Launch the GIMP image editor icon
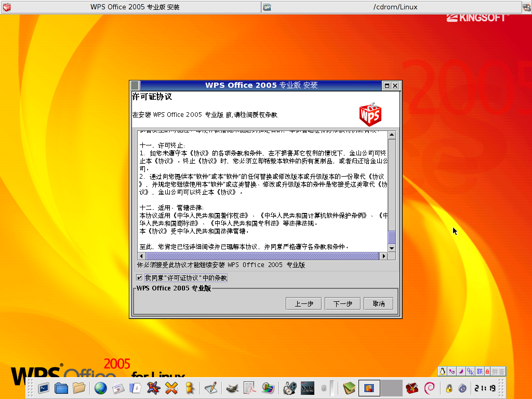This screenshot has width=532, height=399. click(x=232, y=388)
